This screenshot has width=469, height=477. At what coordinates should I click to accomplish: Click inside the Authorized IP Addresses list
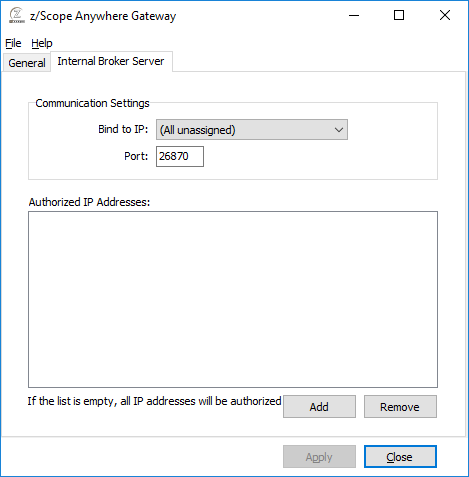click(233, 299)
